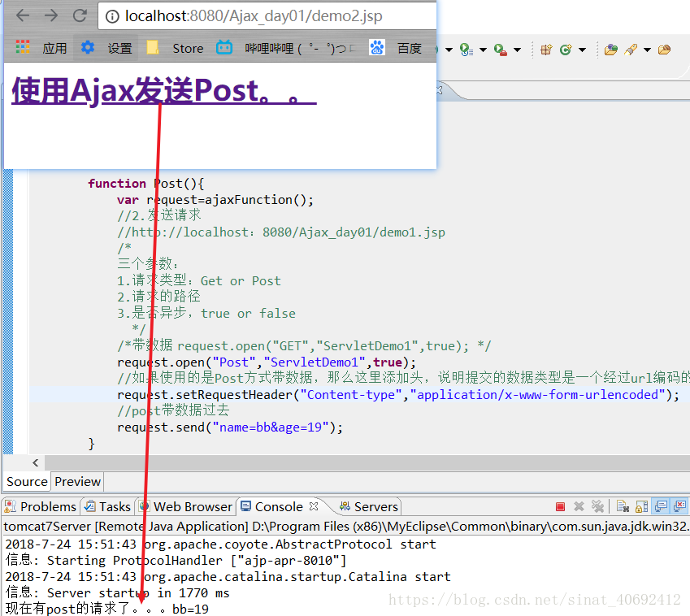This screenshot has width=690, height=616.
Task: Open first dropdown arrow in Eclipse toolbar
Action: 449,50
